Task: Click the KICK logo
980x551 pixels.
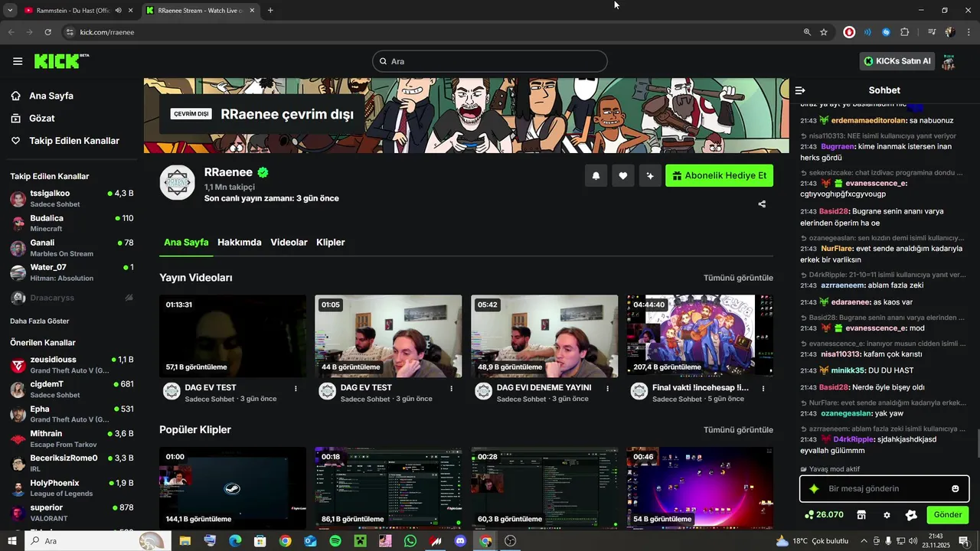Action: (61, 61)
